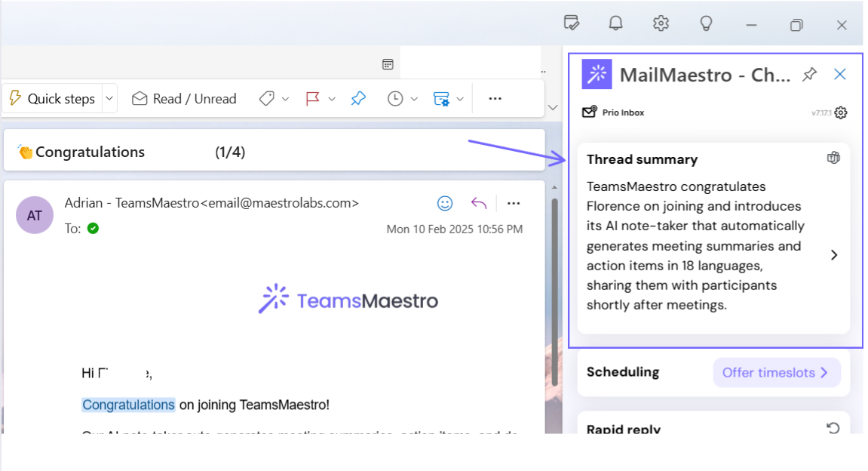Pin the message using toolbar pin icon
Screen dimensions: 868x471
click(359, 99)
